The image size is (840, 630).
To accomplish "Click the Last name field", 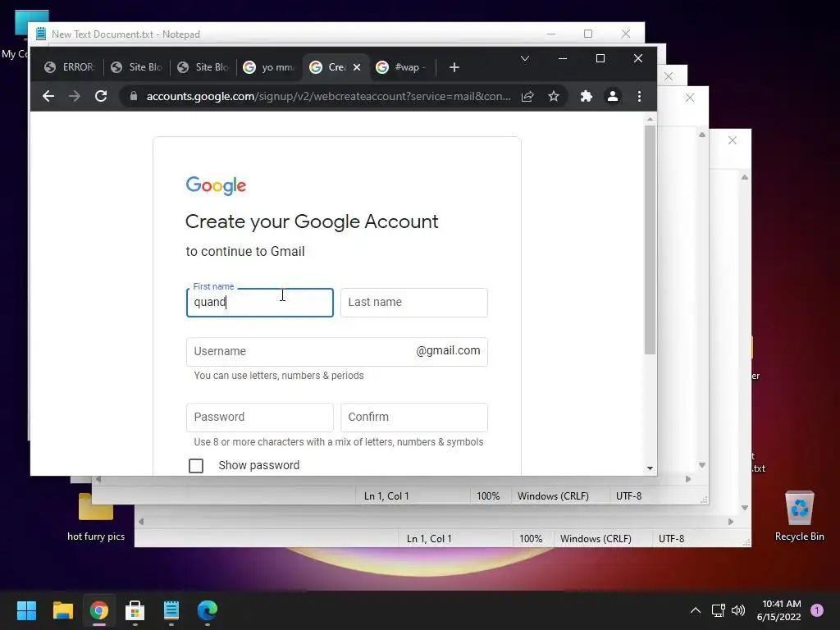I will pos(414,303).
